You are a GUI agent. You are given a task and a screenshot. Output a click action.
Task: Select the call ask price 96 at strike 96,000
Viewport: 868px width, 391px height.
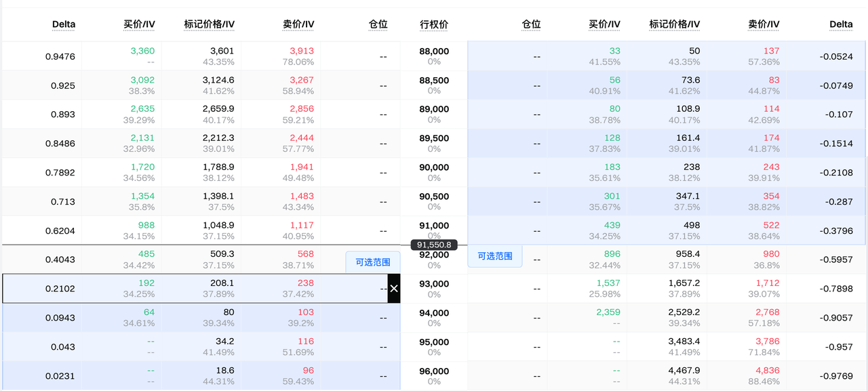tap(308, 371)
